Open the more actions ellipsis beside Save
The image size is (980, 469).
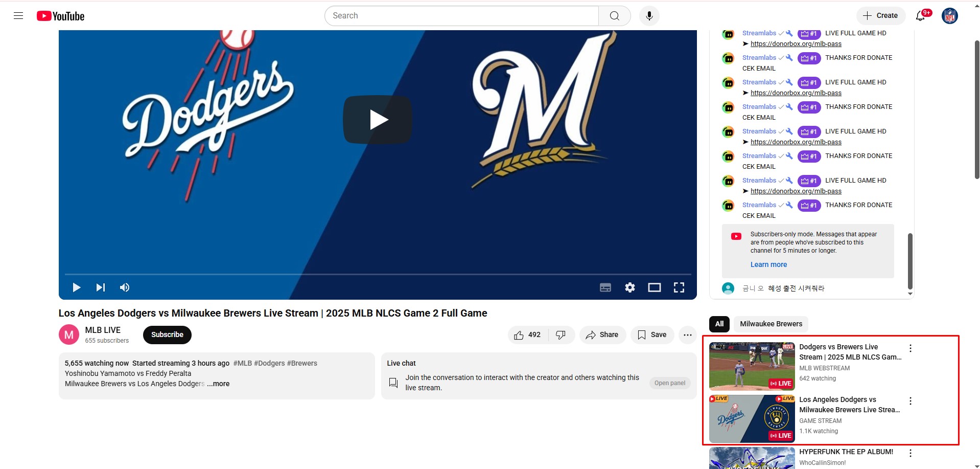pyautogui.click(x=688, y=335)
